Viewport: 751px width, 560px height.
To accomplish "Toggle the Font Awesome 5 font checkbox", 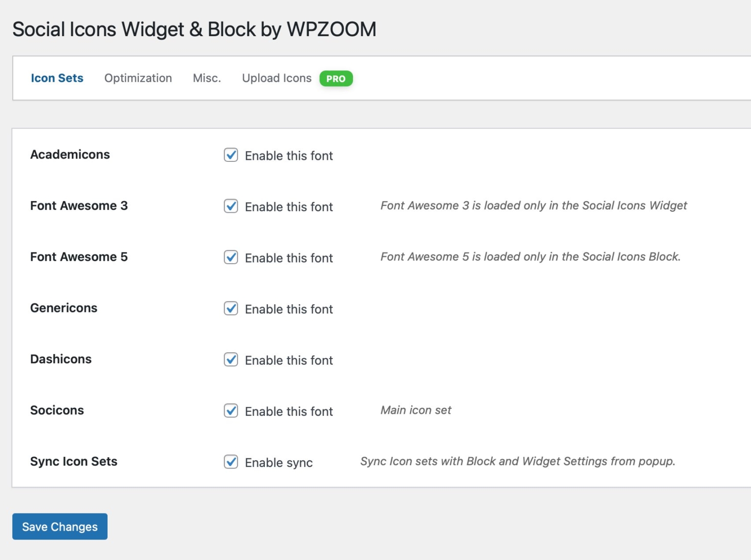I will point(230,258).
